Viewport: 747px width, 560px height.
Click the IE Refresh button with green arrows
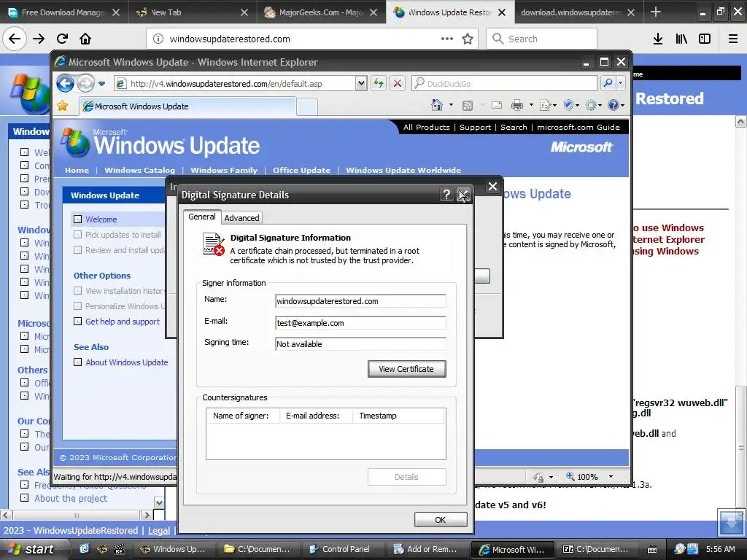379,83
